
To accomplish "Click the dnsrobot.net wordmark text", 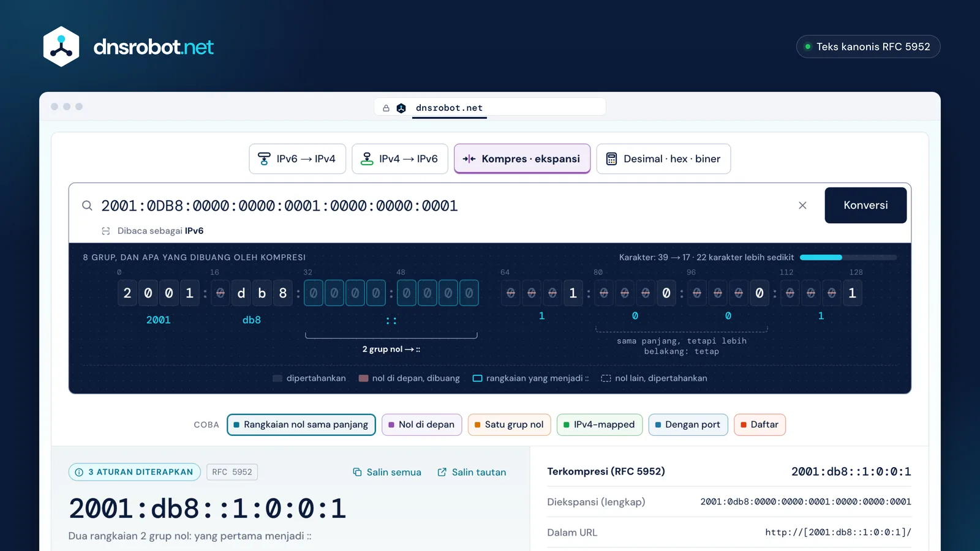I will tap(153, 47).
